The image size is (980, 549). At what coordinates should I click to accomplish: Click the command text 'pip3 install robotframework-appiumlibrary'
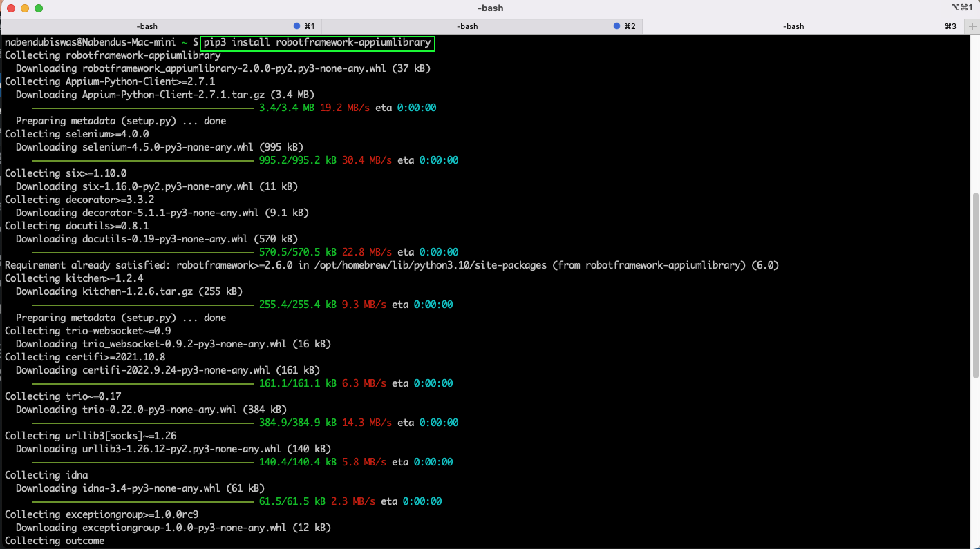click(317, 42)
